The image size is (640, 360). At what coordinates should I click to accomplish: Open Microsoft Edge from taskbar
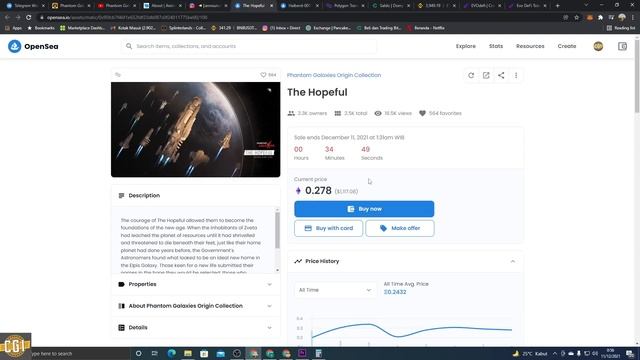[x=171, y=353]
